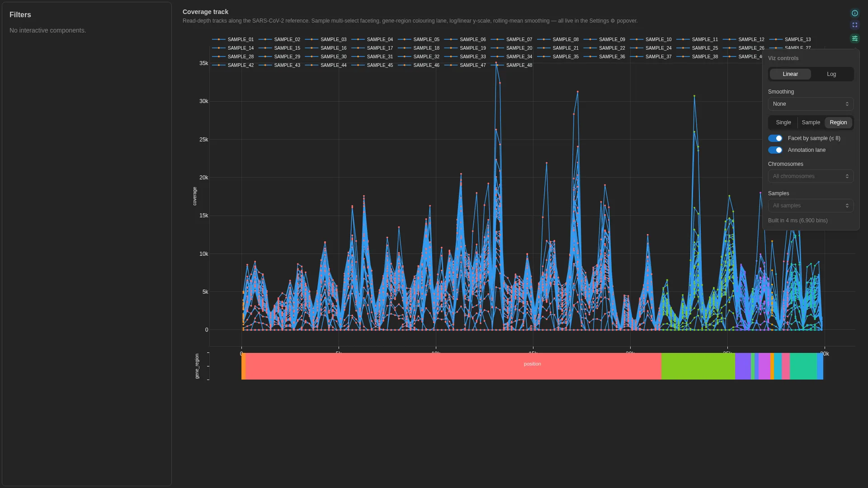868x488 pixels.
Task: Select Single colour mode
Action: click(x=783, y=122)
